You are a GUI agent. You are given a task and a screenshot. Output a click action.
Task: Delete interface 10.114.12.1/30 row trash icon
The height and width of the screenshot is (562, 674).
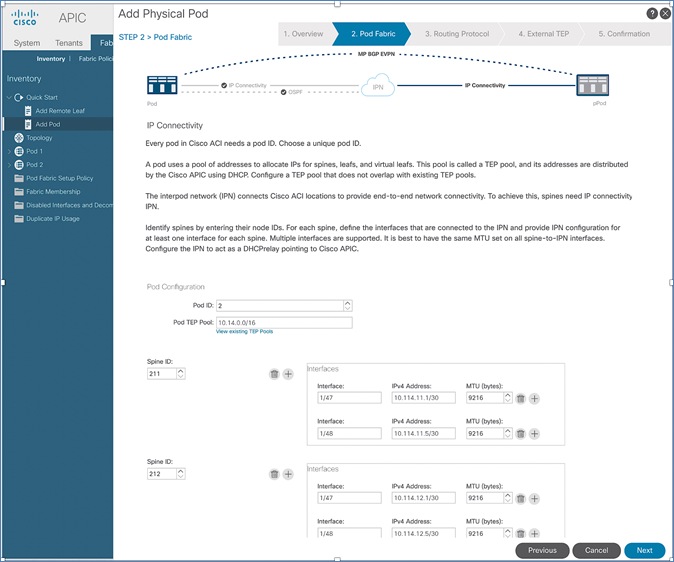tap(521, 499)
